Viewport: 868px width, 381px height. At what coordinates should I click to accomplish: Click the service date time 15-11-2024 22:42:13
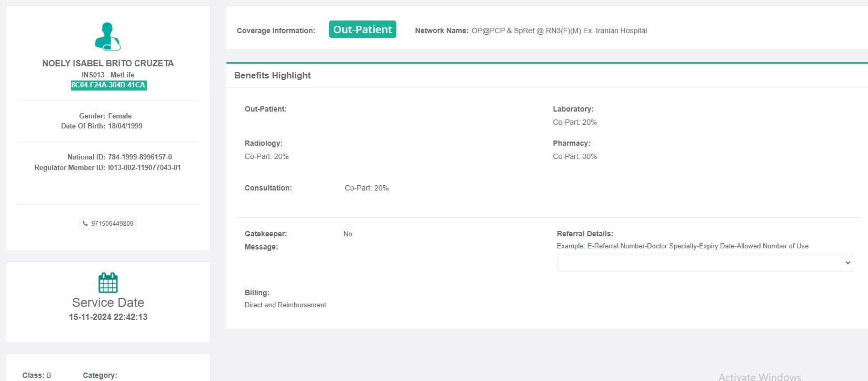click(x=108, y=317)
